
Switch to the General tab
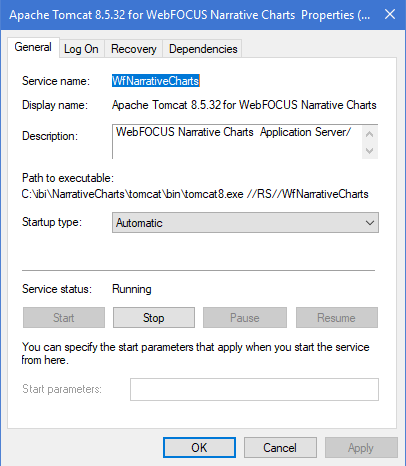(x=33, y=47)
